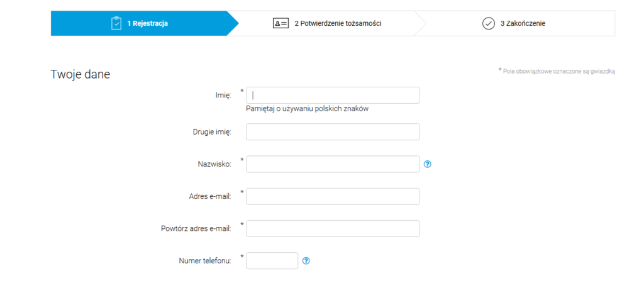The height and width of the screenshot is (293, 644).
Task: Click the 'Drugie imię:' field label
Action: point(212,132)
